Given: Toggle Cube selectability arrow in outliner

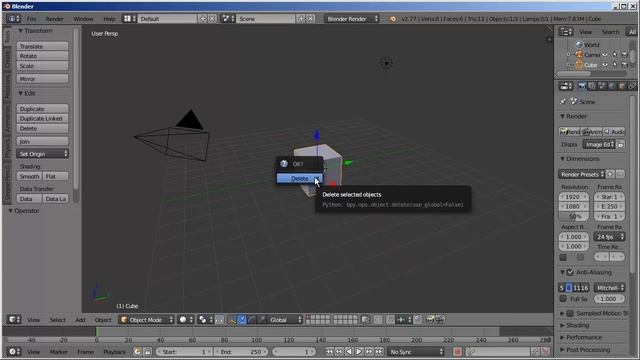Looking at the screenshot, I should (615, 65).
